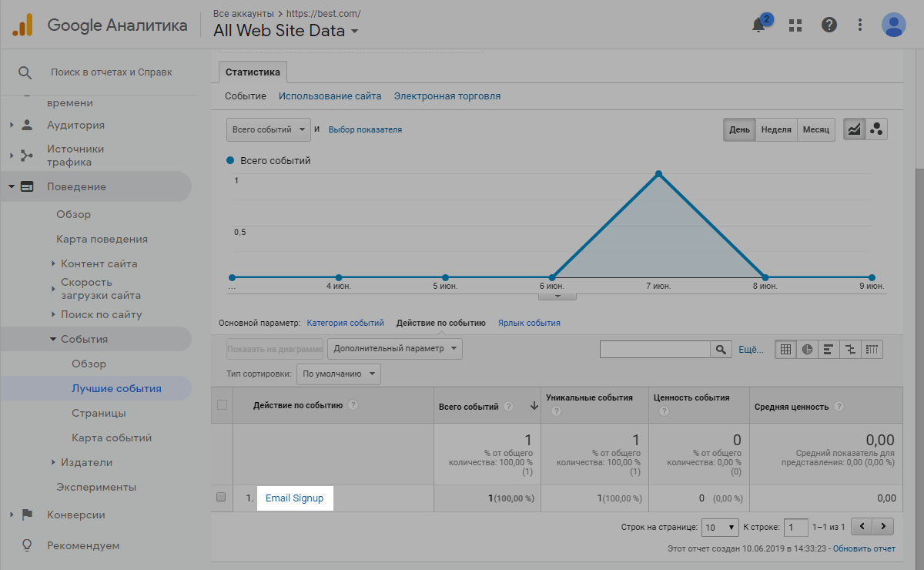Click the help question mark icon
This screenshot has width=924, height=570.
829,25
